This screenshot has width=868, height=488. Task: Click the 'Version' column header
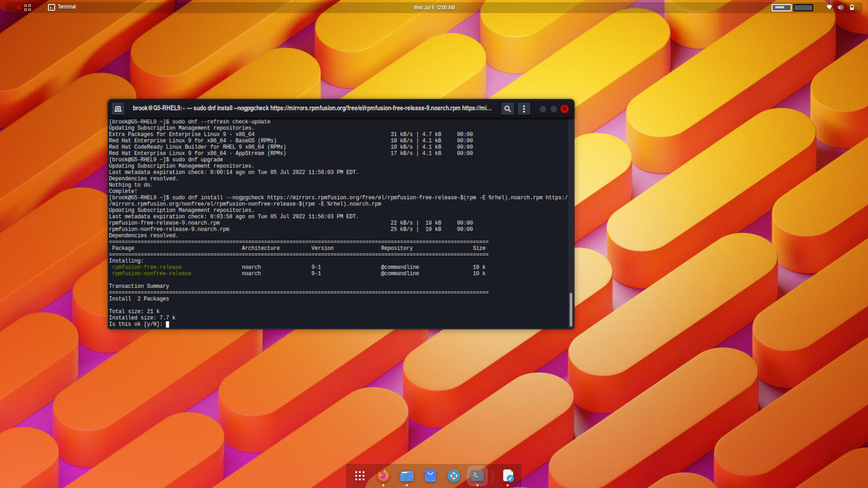tap(322, 248)
